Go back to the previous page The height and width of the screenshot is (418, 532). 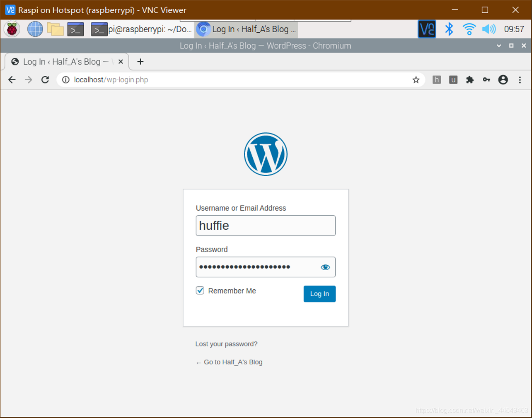pyautogui.click(x=12, y=80)
